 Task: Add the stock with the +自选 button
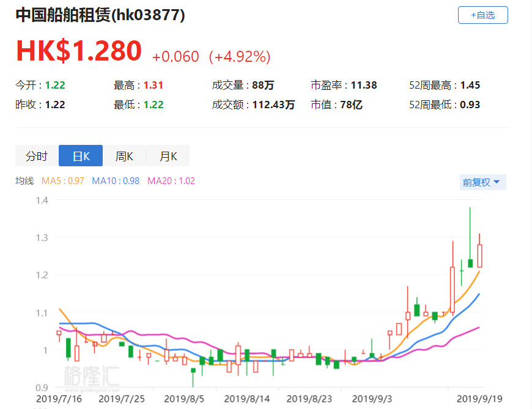tap(483, 15)
